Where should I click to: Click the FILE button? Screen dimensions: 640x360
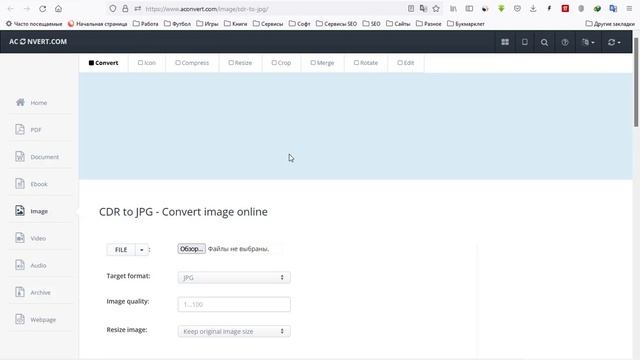[x=121, y=249]
